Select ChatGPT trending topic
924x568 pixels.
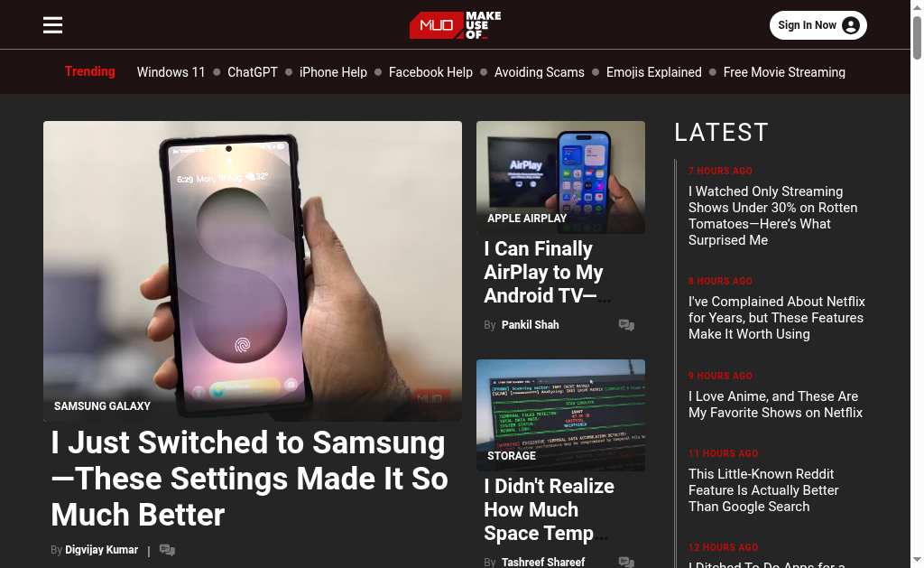tap(253, 72)
